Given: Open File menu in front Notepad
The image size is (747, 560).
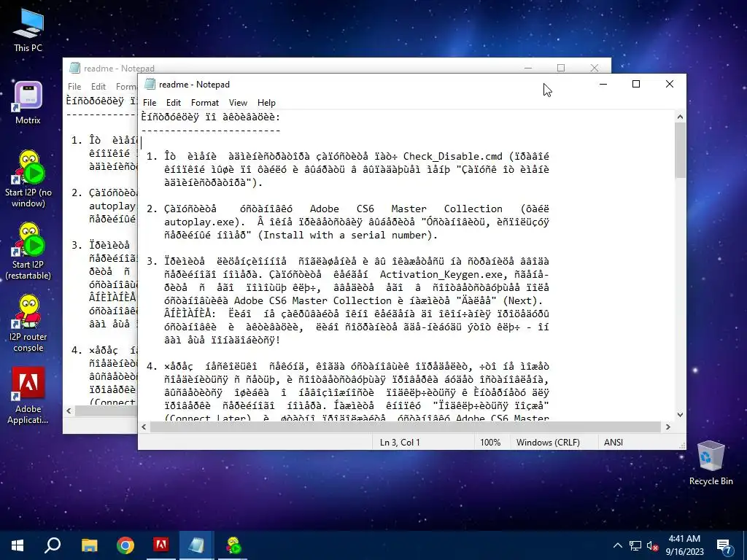Looking at the screenshot, I should (x=149, y=103).
